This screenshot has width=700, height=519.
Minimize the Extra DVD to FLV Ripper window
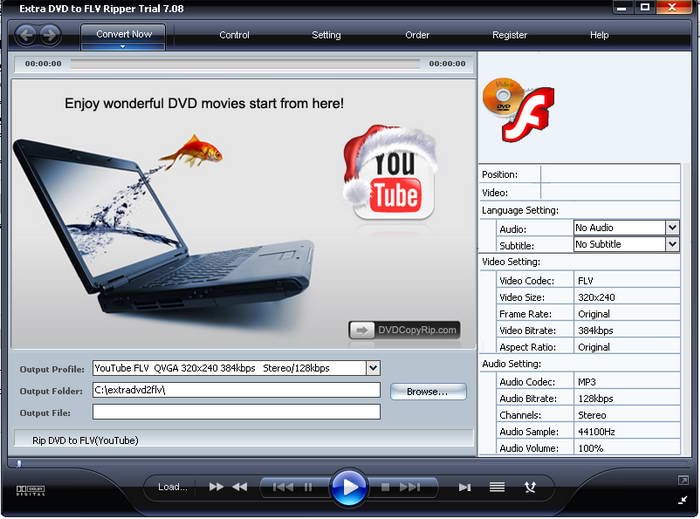point(621,8)
